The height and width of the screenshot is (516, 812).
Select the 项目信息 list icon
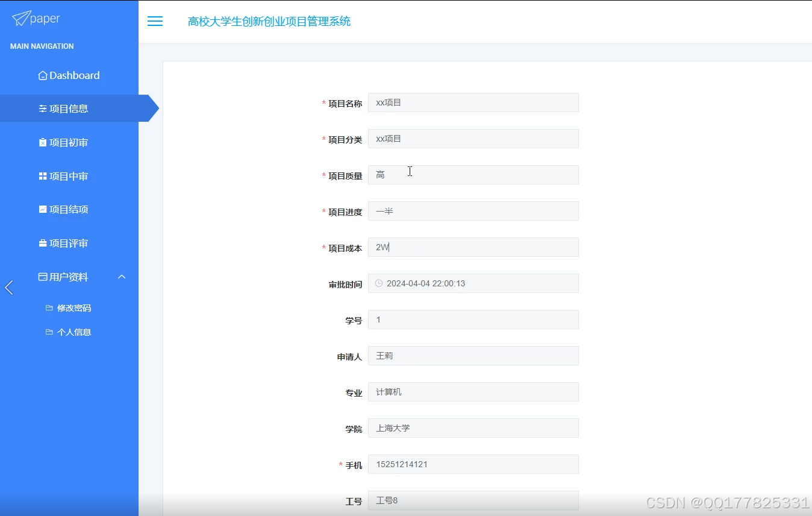pos(43,109)
